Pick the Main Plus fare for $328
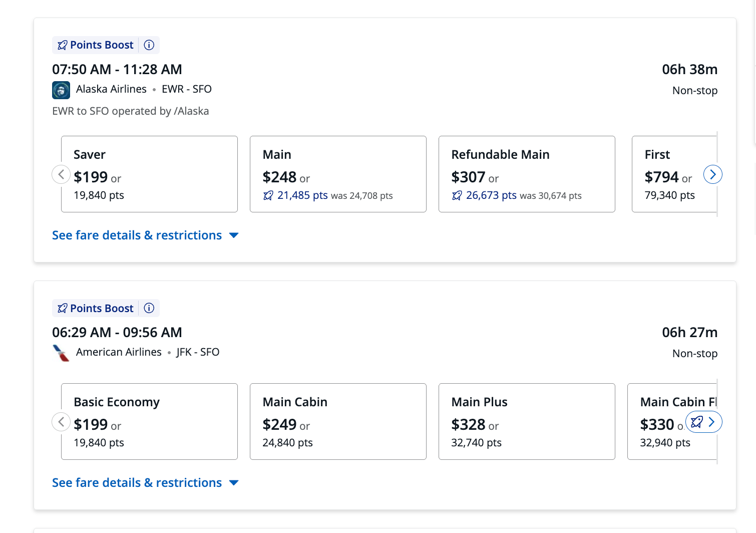 (527, 421)
